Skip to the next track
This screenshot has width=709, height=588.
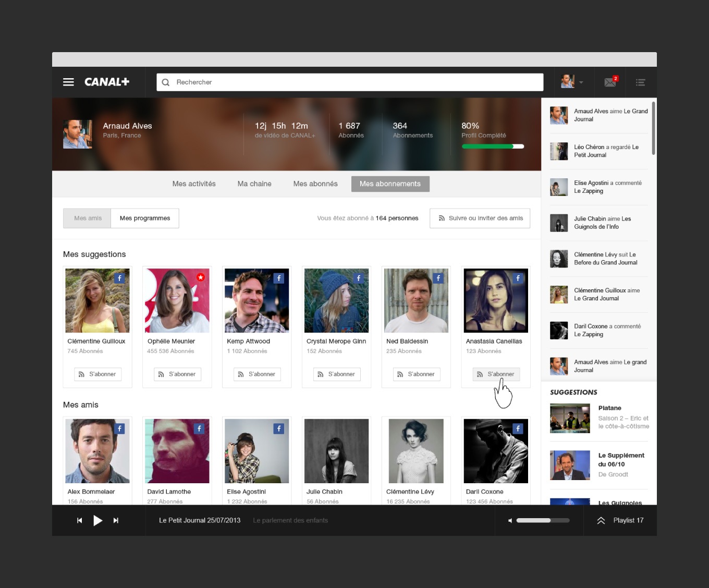point(116,520)
